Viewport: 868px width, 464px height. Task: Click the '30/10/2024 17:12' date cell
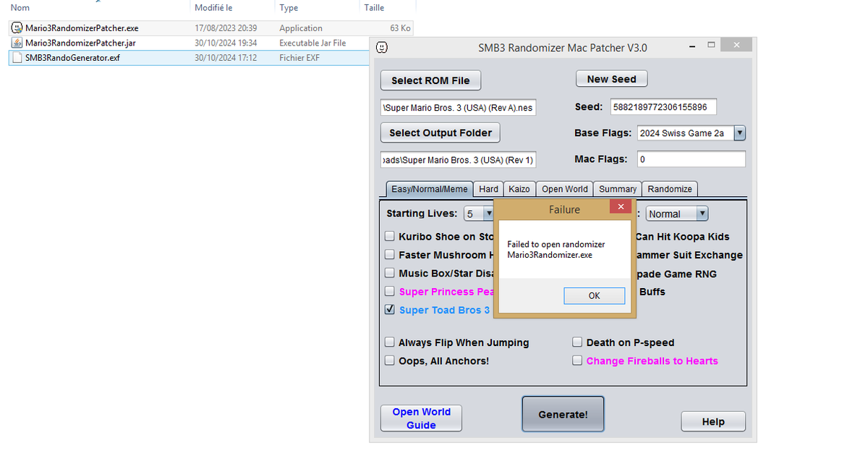[226, 58]
